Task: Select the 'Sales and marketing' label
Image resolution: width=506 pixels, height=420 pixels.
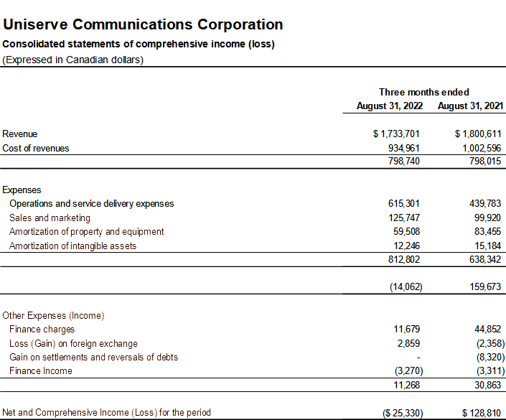Action: tap(50, 218)
